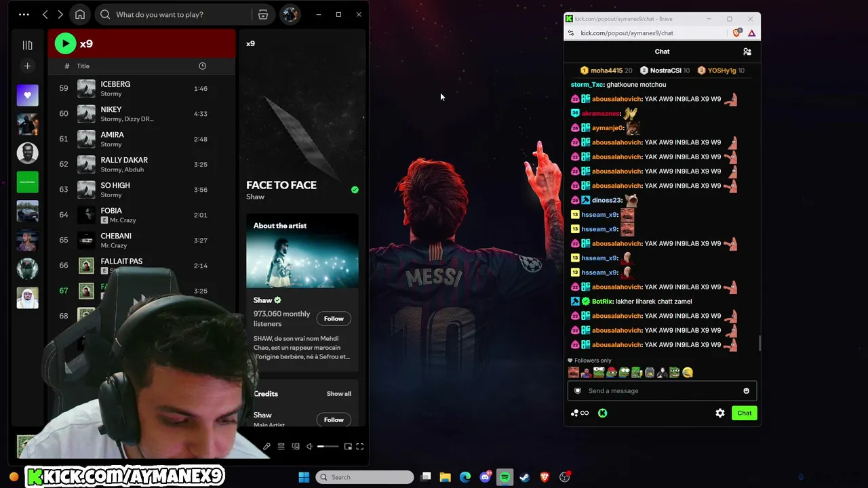Open the FACE TO FACE song title link
The height and width of the screenshot is (488, 868).
(x=281, y=185)
